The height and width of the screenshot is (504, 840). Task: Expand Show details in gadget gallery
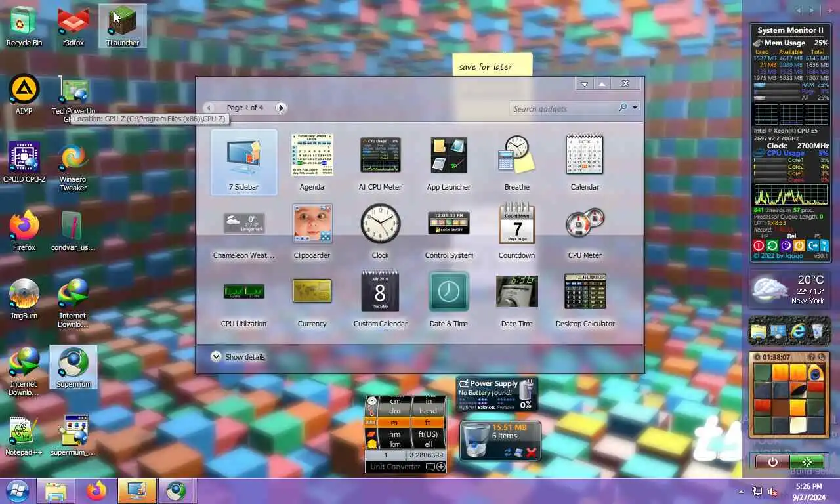[x=238, y=356]
